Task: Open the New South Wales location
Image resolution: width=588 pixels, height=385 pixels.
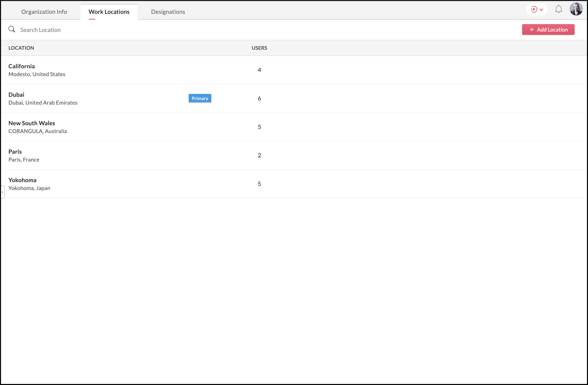Action: click(x=32, y=123)
